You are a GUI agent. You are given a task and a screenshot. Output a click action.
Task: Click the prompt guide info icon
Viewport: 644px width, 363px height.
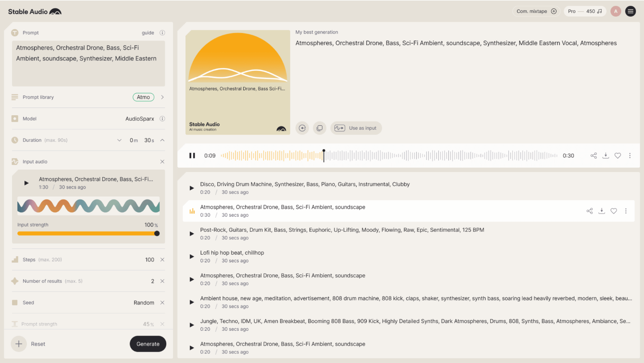coord(162,33)
